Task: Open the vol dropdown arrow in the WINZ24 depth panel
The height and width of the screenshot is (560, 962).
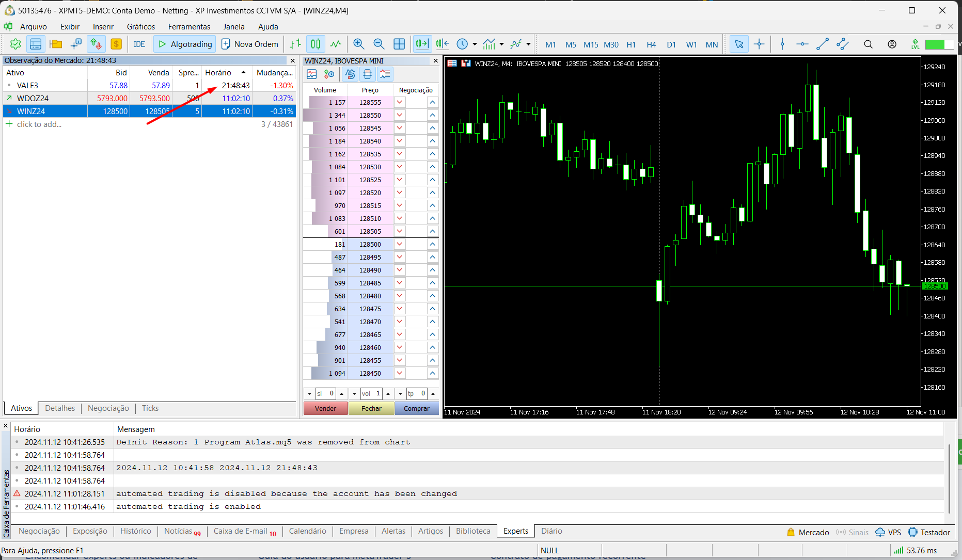Action: [x=354, y=394]
